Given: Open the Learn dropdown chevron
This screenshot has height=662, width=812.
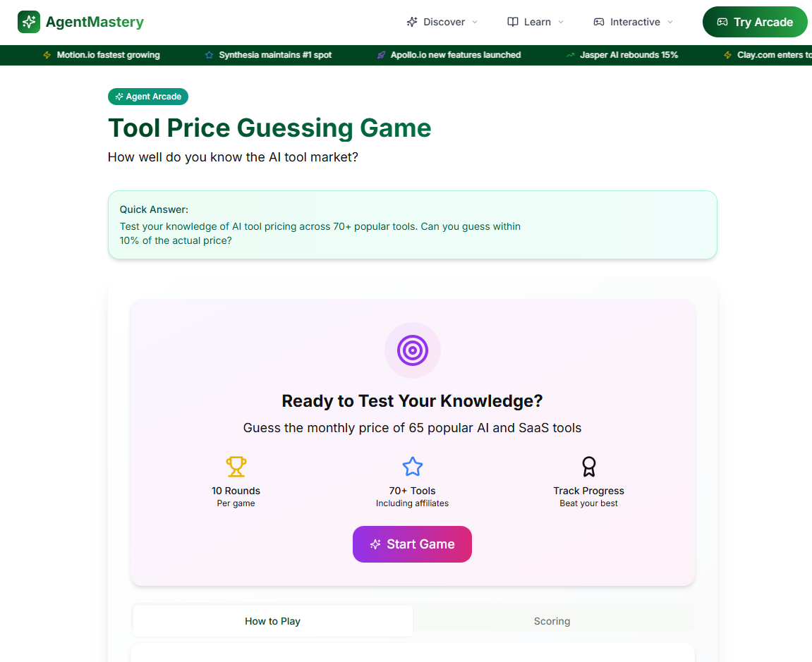Looking at the screenshot, I should (x=561, y=22).
